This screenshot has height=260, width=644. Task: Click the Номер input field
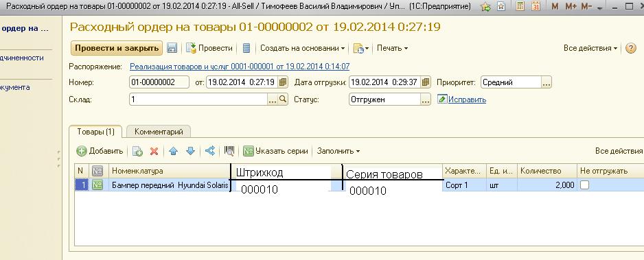click(159, 82)
